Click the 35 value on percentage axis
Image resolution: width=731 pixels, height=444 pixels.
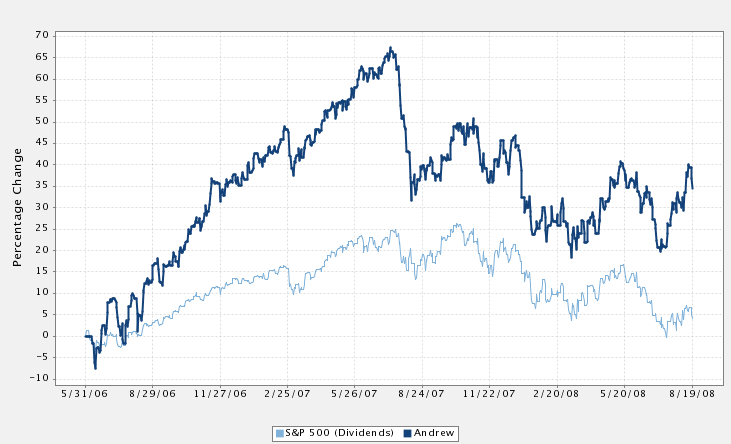tap(42, 186)
